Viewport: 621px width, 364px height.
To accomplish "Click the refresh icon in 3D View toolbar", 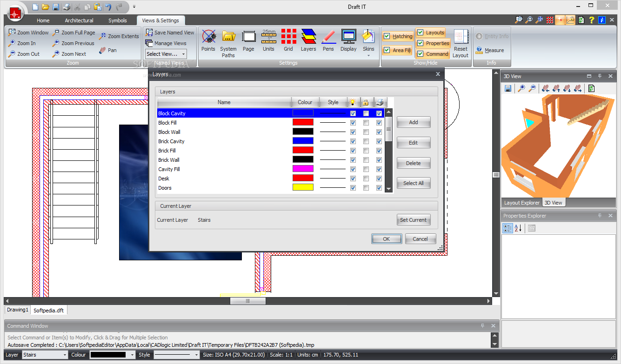I will point(591,88).
